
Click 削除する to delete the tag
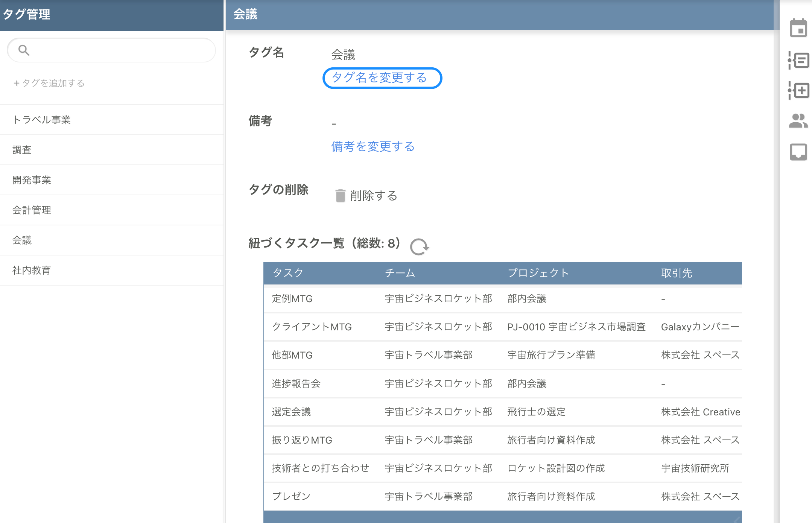click(373, 196)
